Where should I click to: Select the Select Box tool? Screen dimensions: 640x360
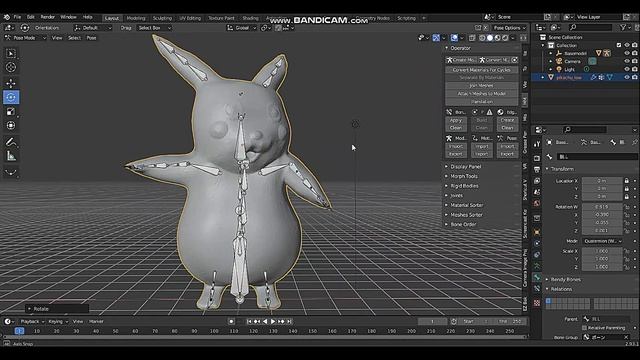click(11, 53)
